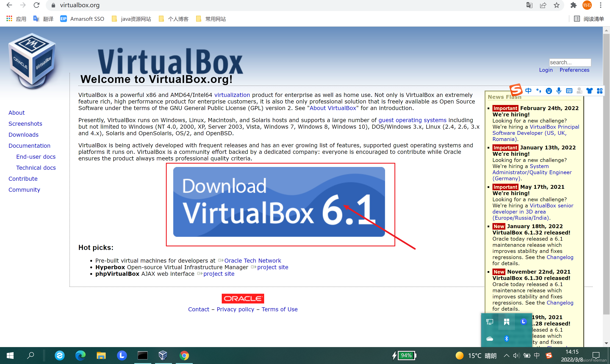Go to the Downloads page
The width and height of the screenshot is (610, 364).
coord(23,135)
